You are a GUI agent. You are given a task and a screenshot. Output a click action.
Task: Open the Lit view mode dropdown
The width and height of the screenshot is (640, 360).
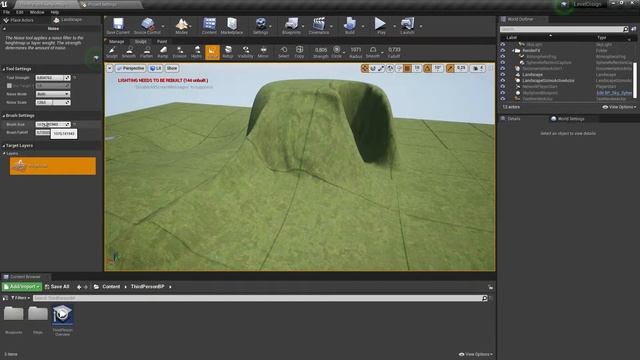(156, 69)
